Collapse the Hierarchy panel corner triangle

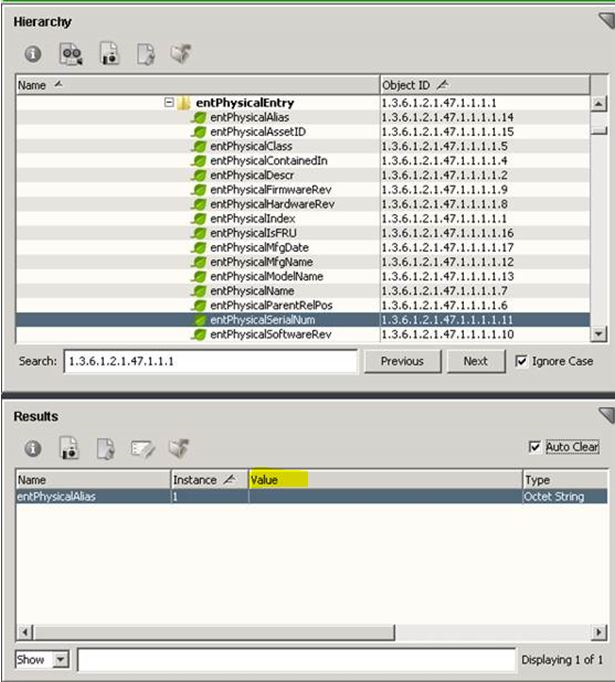[x=607, y=20]
